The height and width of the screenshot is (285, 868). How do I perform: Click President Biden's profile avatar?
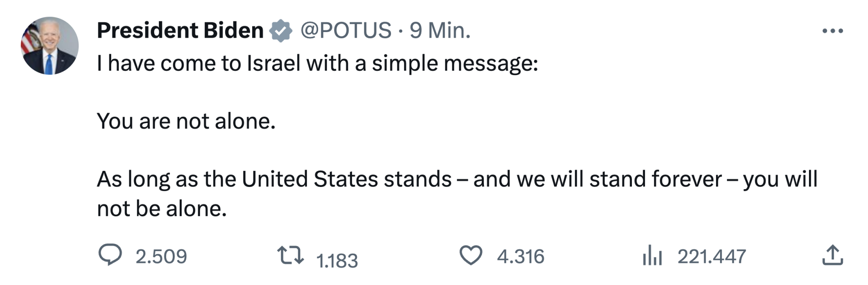[x=49, y=46]
